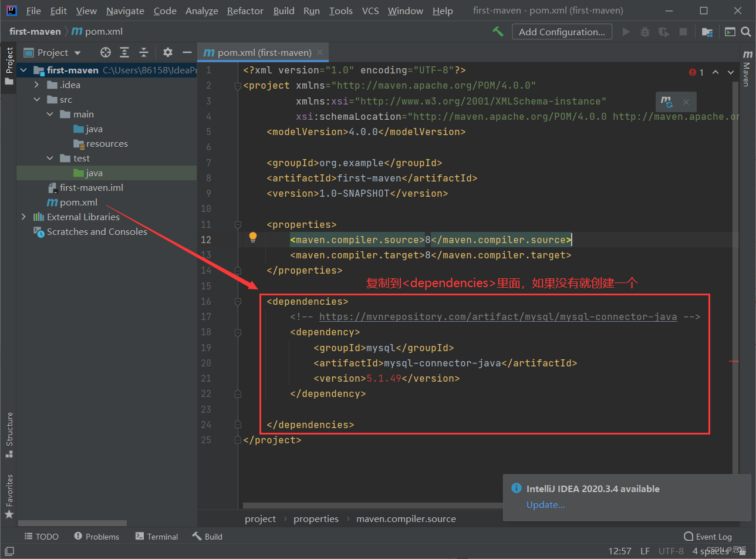The image size is (756, 559).
Task: Select Scratches and Consoles node
Action: tap(97, 231)
